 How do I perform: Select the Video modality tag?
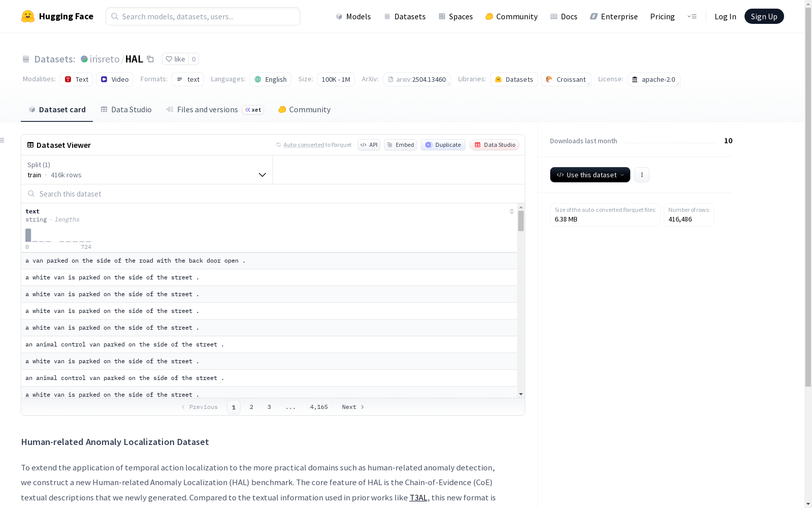115,79
